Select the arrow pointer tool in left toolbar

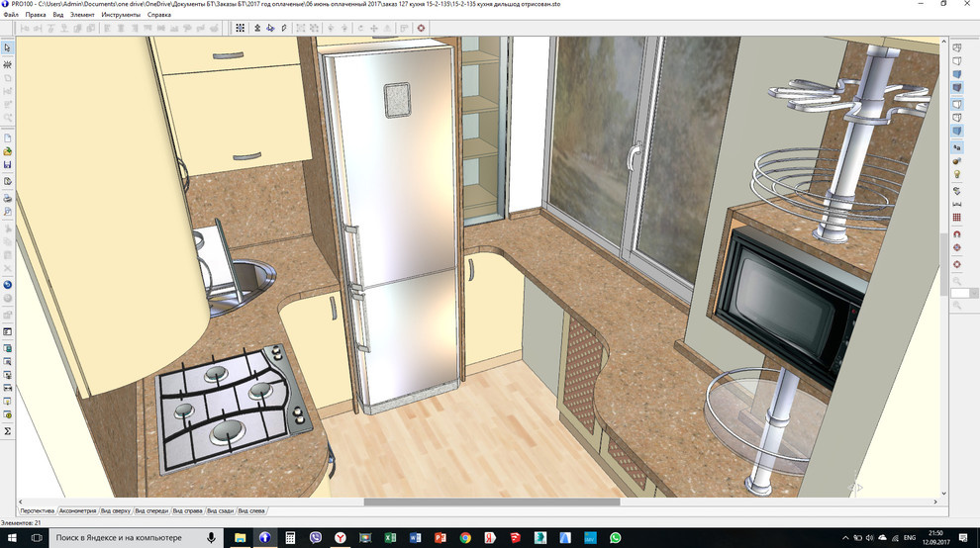[7, 47]
